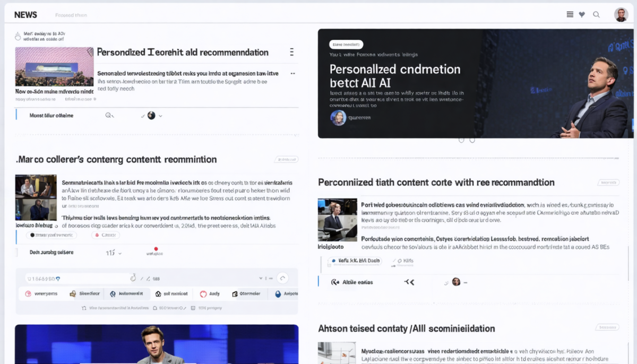Click the dark globe avatar under first article

151,115
